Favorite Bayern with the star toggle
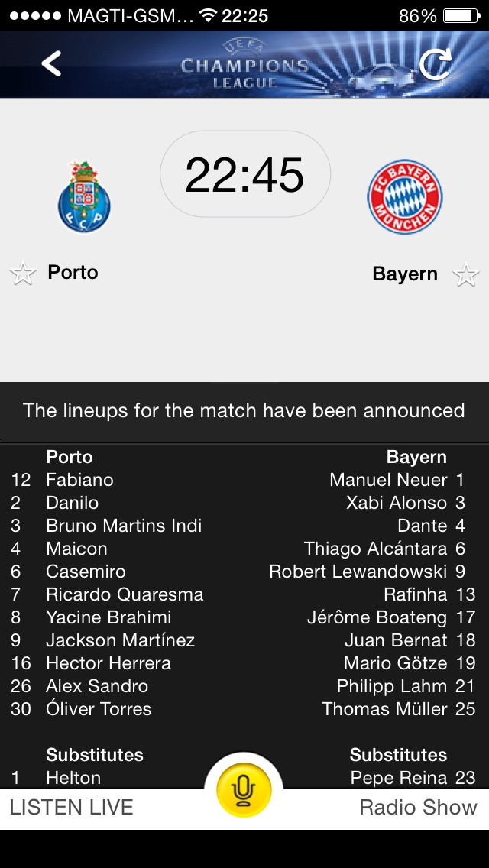 coord(465,274)
